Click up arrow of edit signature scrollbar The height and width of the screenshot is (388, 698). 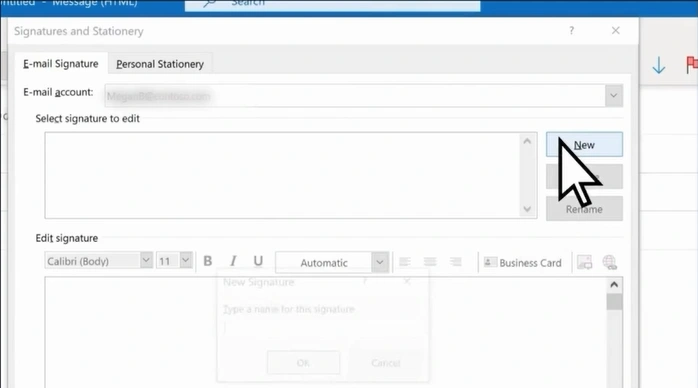pos(614,285)
